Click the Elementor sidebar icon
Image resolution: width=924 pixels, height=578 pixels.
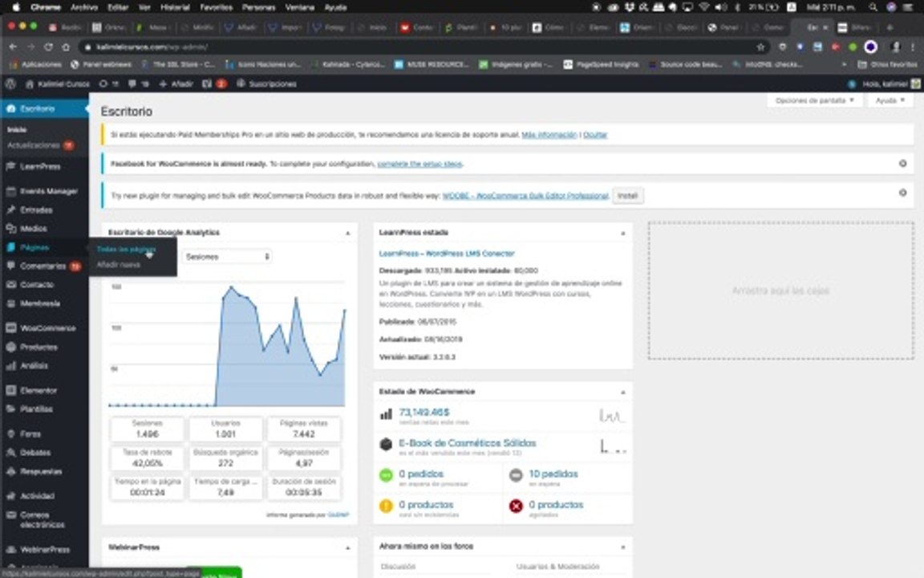(10, 390)
